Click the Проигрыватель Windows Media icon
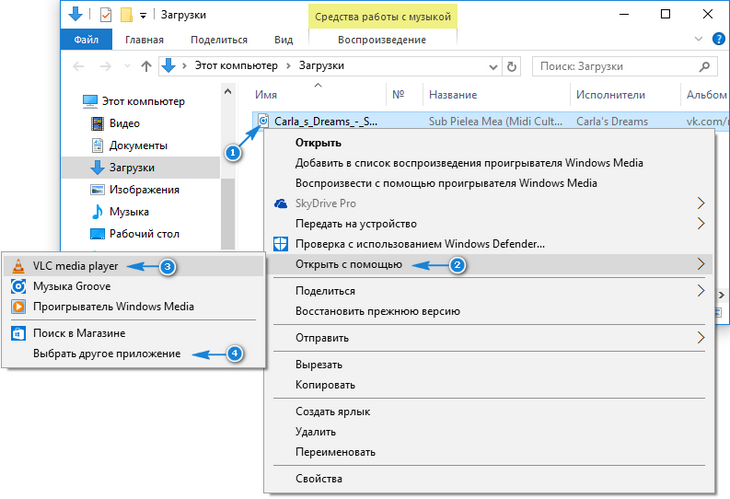This screenshot has height=499, width=730. [17, 306]
